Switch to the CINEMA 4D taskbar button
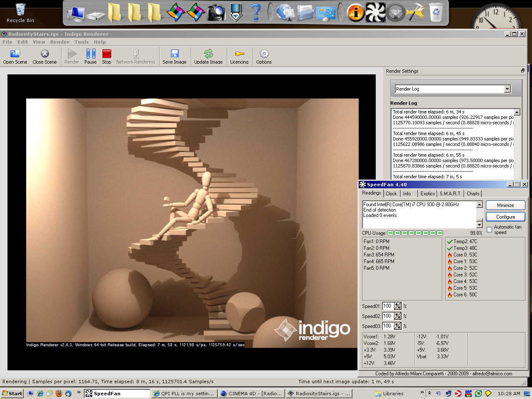 pyautogui.click(x=252, y=393)
